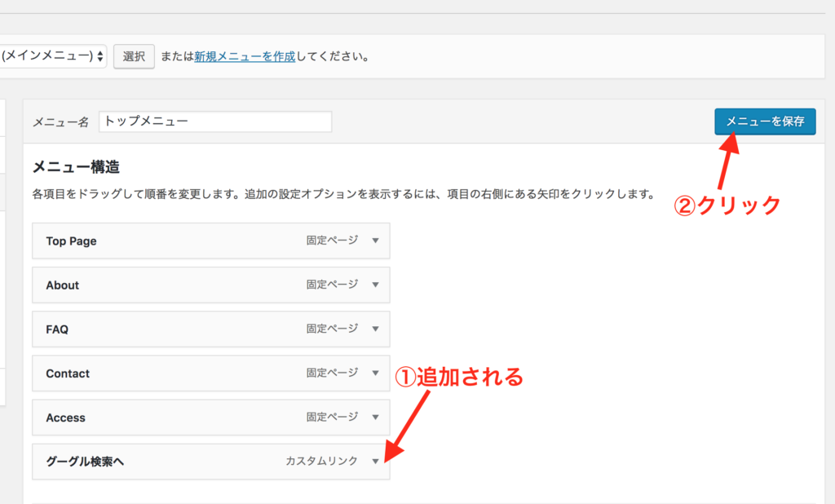Click the 固定ページ label on Top Page
Image resolution: width=835 pixels, height=504 pixels.
332,241
